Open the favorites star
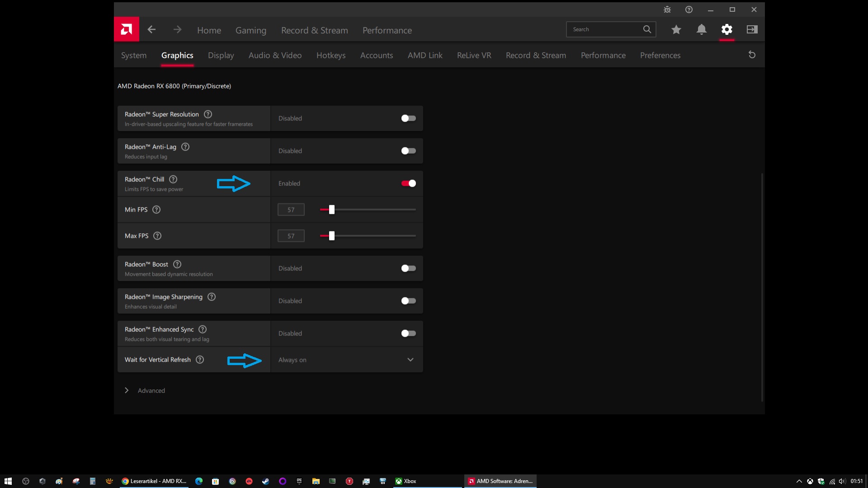This screenshot has width=868, height=488. [676, 29]
